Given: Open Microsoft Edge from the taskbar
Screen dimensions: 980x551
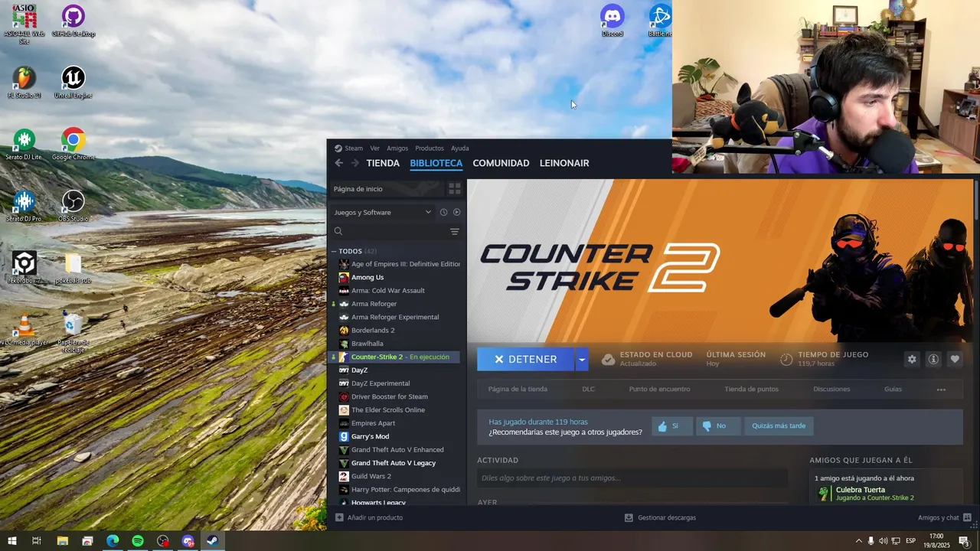Looking at the screenshot, I should (113, 541).
